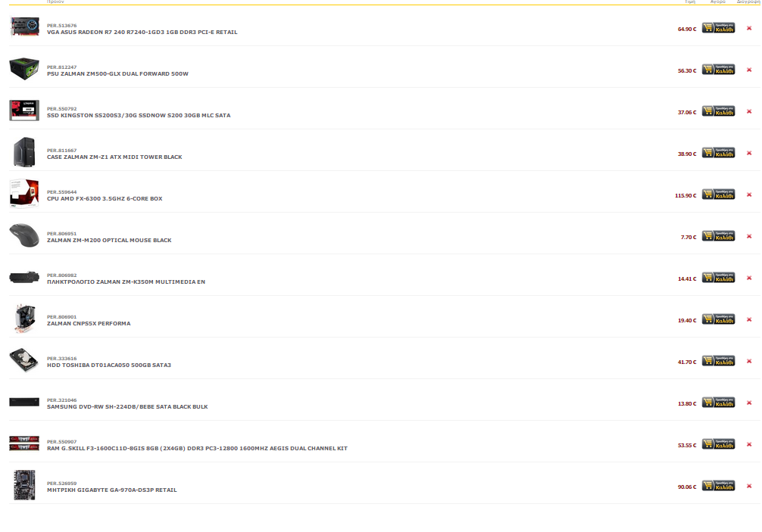Delete Case Zalman ZM-Z1 row
The image size is (762, 532).
coord(749,153)
